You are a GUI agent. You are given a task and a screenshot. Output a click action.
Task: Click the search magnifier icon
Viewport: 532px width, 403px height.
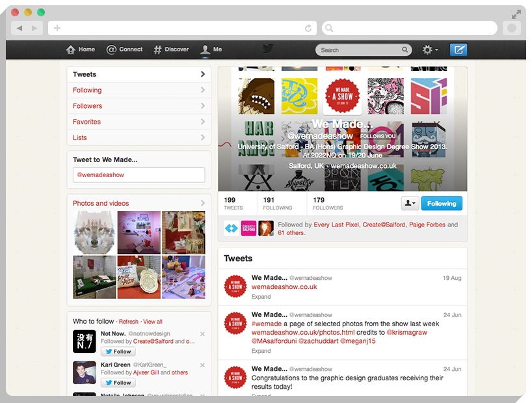405,49
